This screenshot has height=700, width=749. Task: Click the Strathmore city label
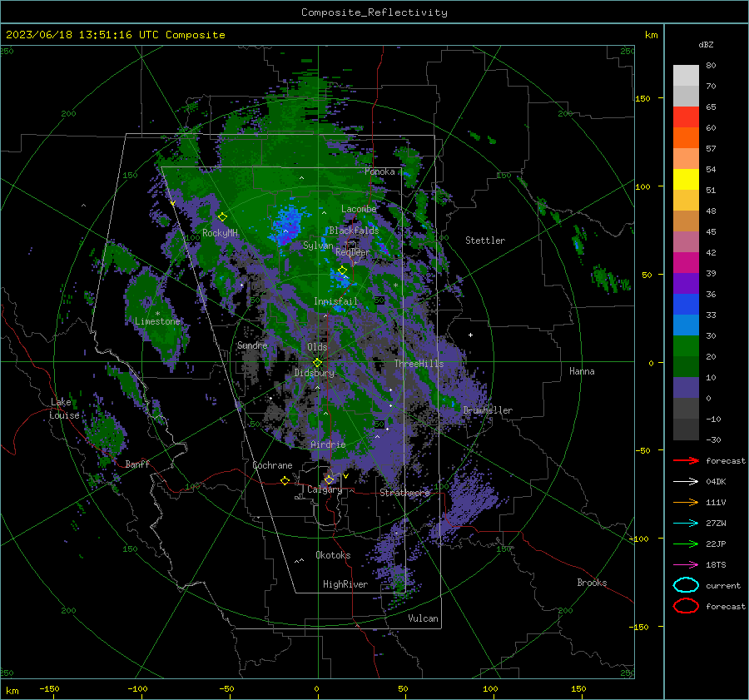[405, 493]
